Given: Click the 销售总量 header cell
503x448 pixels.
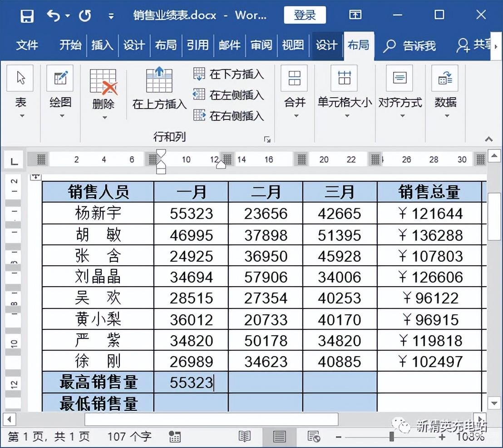Looking at the screenshot, I should point(429,192).
